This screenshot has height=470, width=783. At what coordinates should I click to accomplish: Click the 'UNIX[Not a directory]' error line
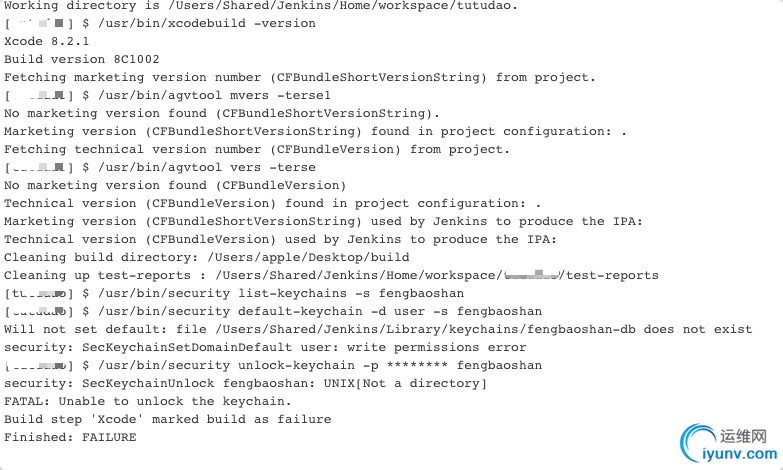(x=245, y=383)
